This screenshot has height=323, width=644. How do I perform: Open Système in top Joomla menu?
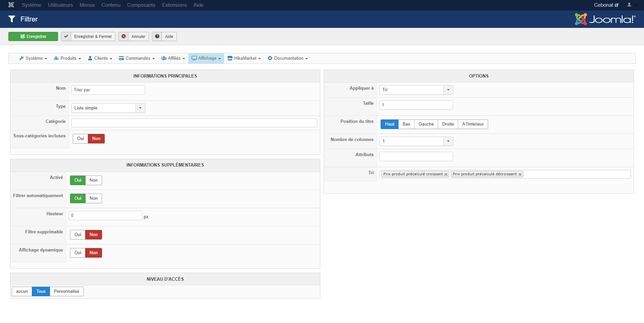(32, 5)
